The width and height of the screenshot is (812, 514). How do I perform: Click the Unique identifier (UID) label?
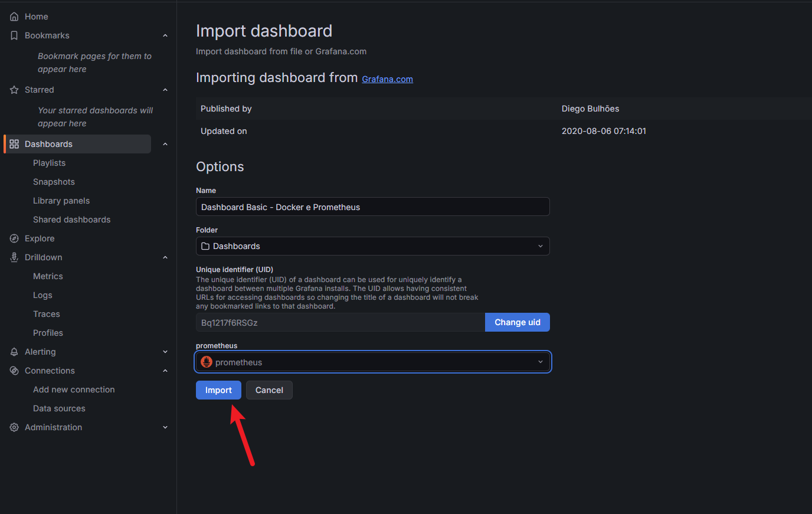pos(234,269)
